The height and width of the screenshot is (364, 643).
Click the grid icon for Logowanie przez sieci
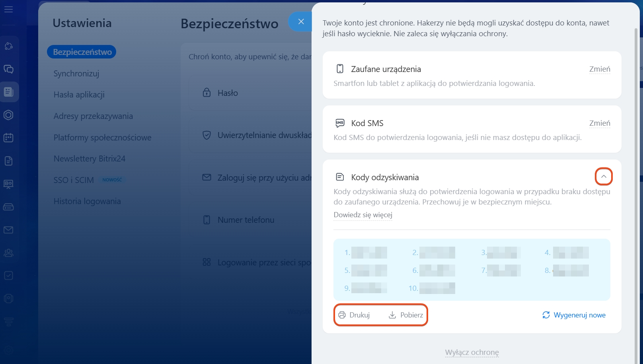pos(207,262)
